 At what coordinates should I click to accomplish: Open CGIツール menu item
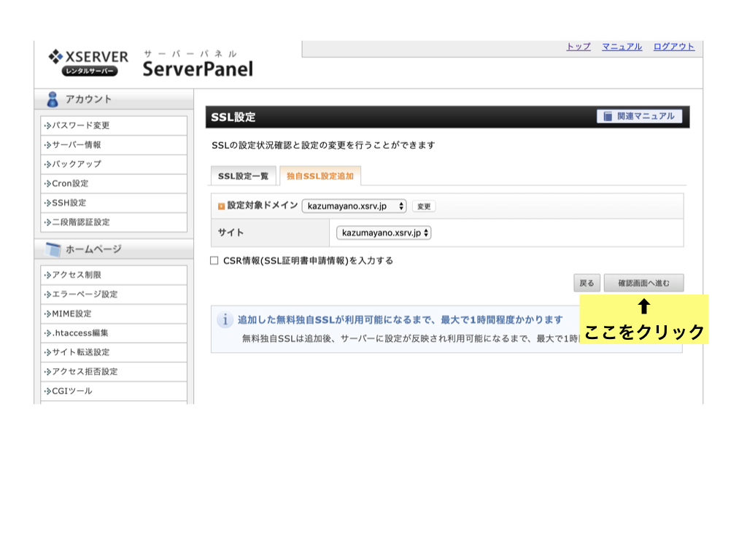coord(114,391)
